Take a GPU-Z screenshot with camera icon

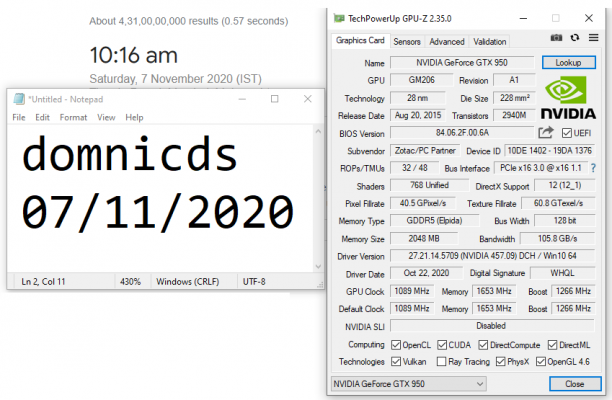point(556,38)
